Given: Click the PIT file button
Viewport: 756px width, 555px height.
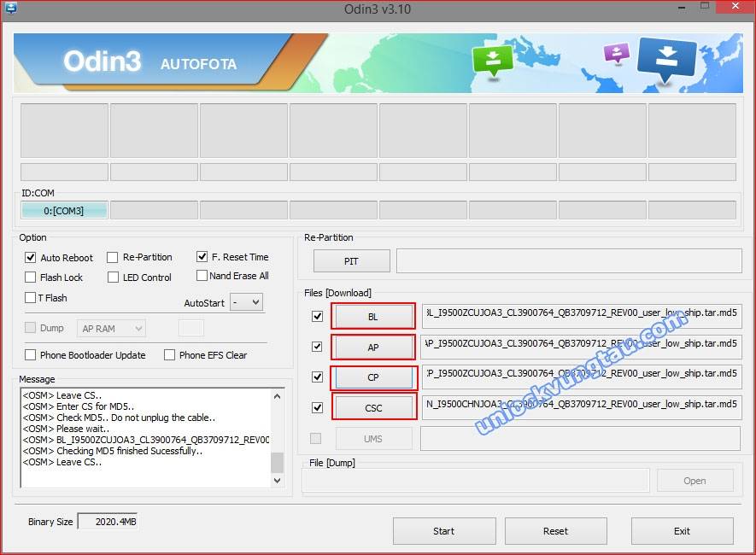Looking at the screenshot, I should click(x=351, y=261).
